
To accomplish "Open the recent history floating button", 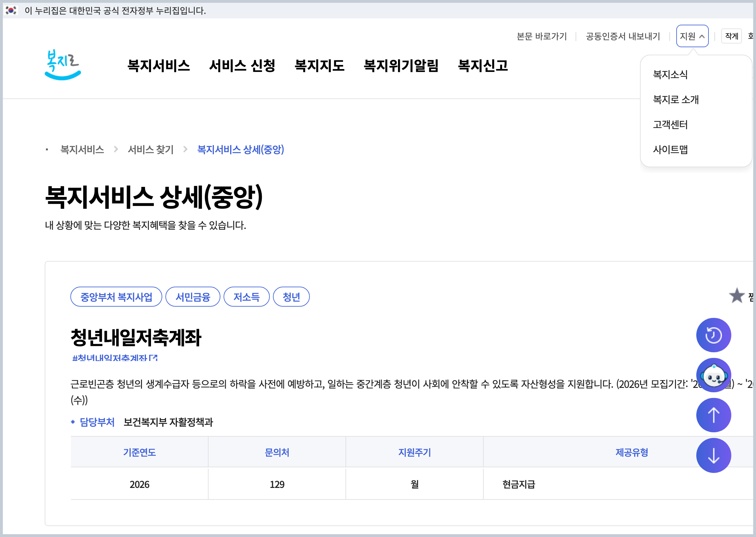I will (713, 335).
